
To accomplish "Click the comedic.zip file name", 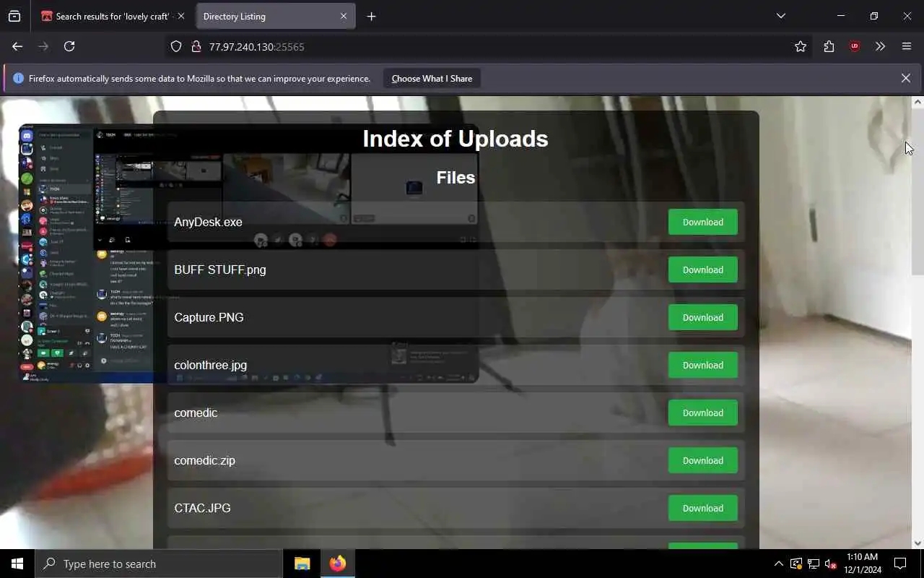I will pos(204,460).
